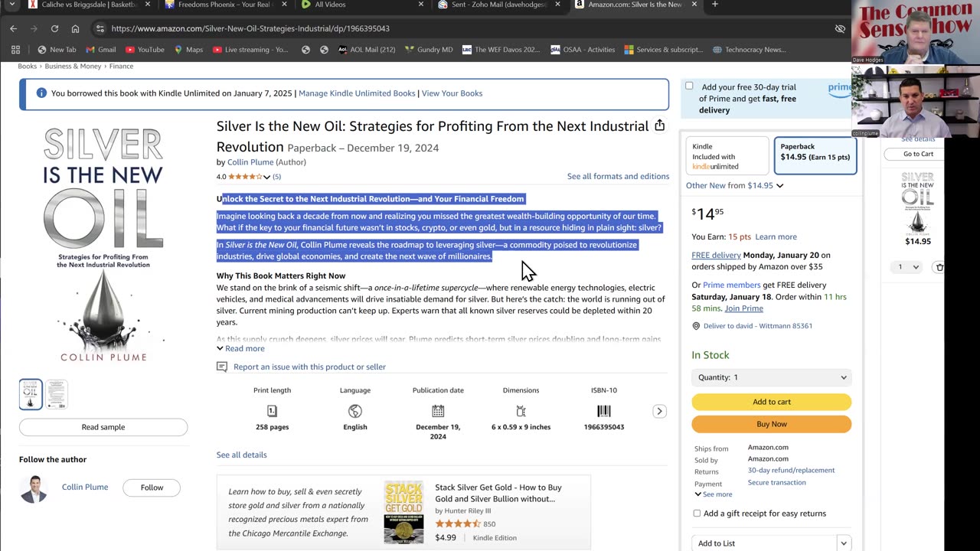980x551 pixels.
Task: Click the Read sample button
Action: [x=103, y=427]
